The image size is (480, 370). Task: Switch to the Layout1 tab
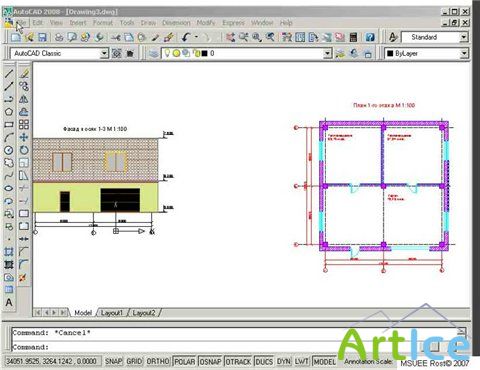(112, 313)
